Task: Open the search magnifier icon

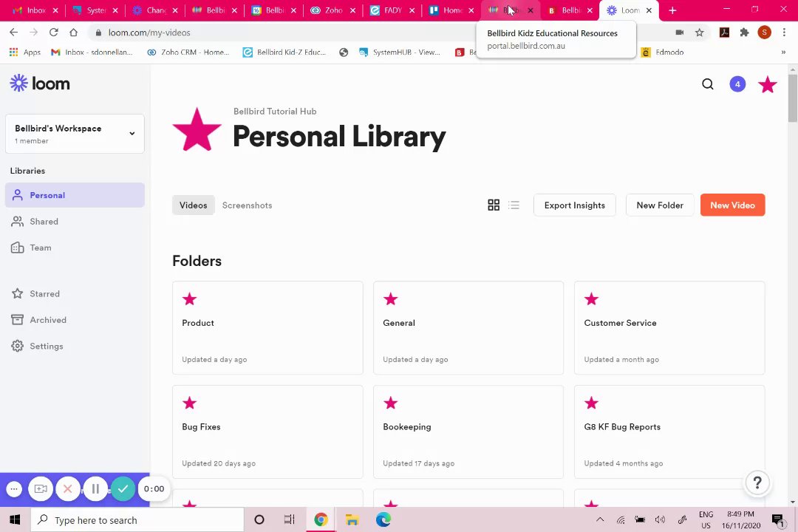Action: [x=707, y=84]
